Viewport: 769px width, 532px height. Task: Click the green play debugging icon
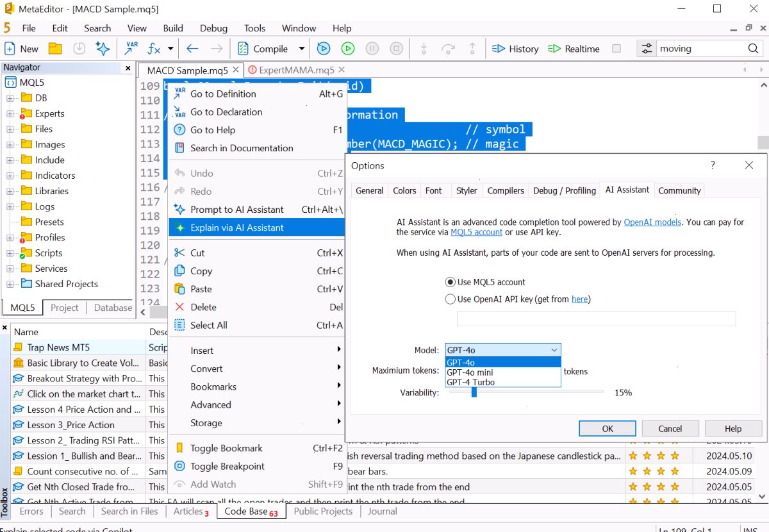click(x=347, y=49)
